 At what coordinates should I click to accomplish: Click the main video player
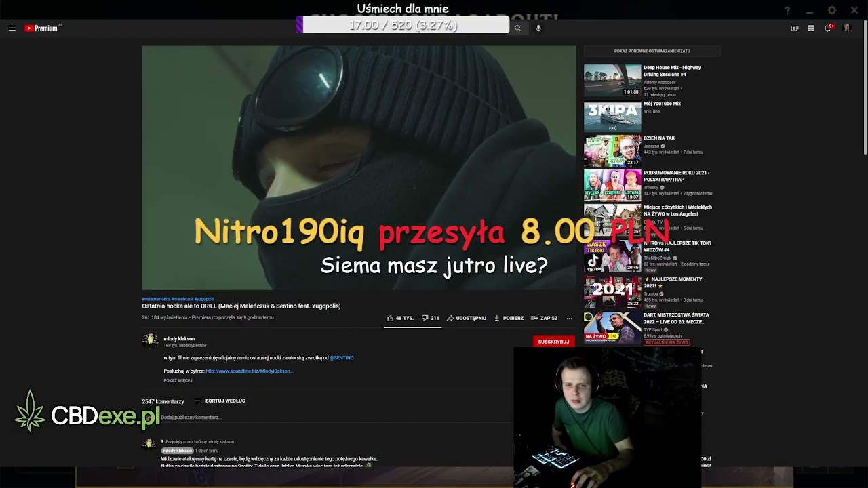(359, 167)
